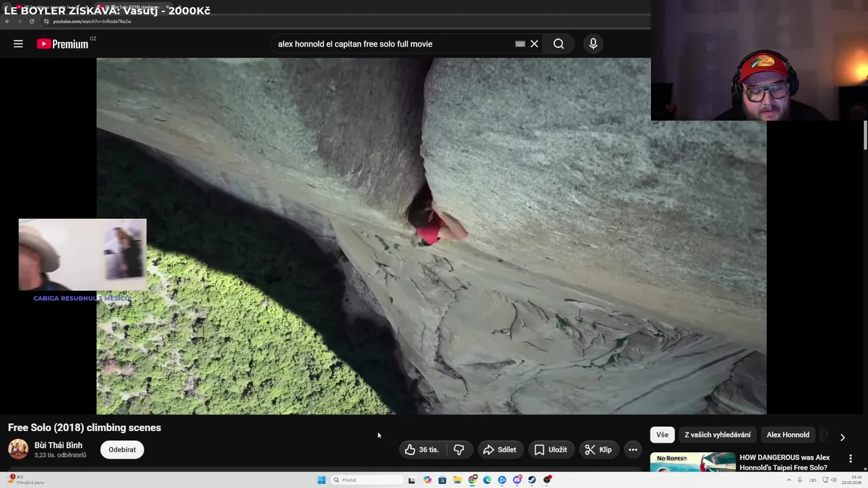Save video with Uložit button
Viewport: 868px width, 488px height.
pos(551,449)
